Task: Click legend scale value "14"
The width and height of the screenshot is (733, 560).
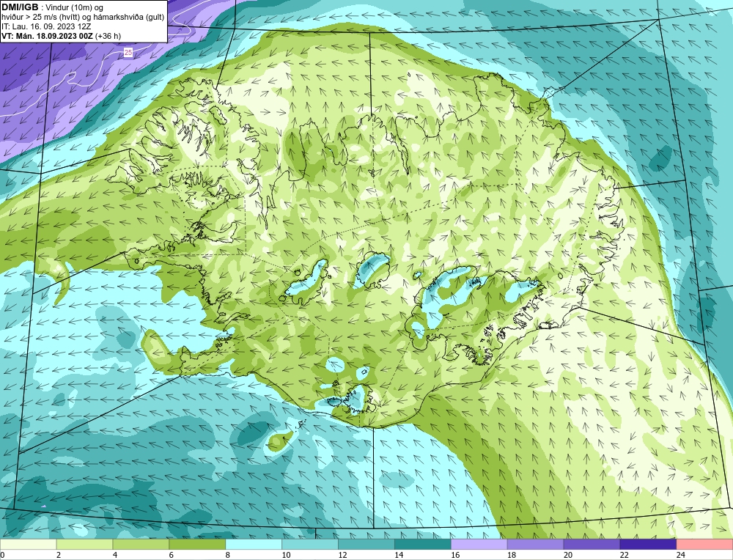Action: coord(399,555)
